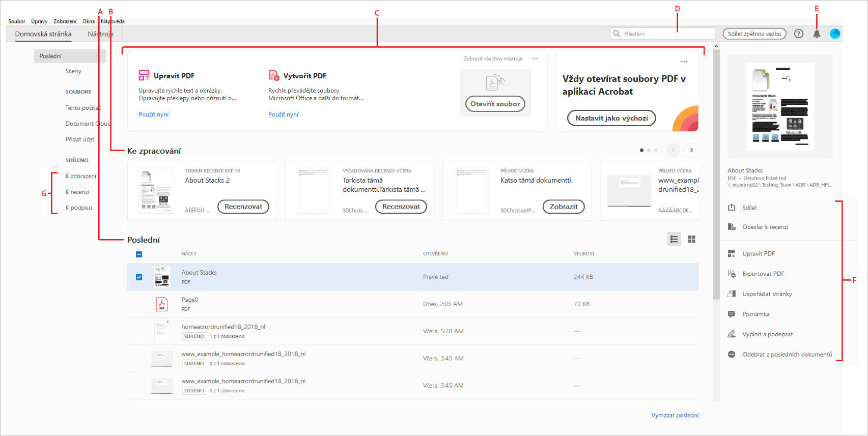868x436 pixels.
Task: Click the Sdílet zpětnou vazbu button
Action: pos(754,34)
